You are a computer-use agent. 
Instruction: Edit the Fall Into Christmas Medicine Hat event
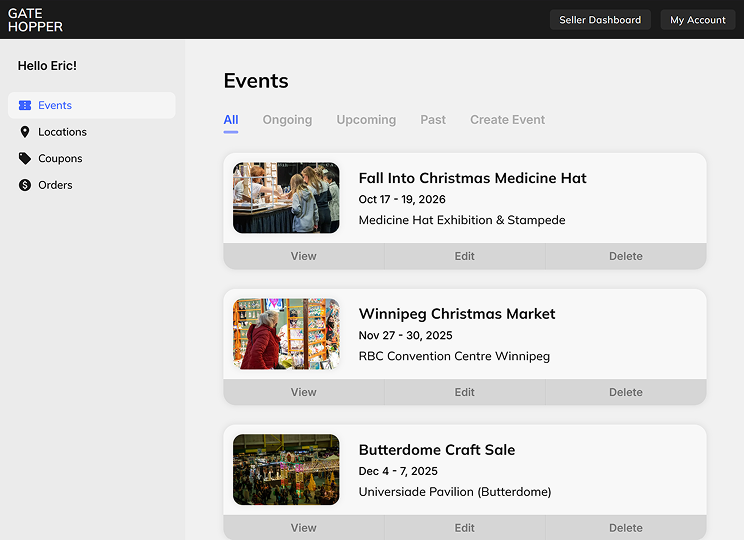[x=465, y=256]
